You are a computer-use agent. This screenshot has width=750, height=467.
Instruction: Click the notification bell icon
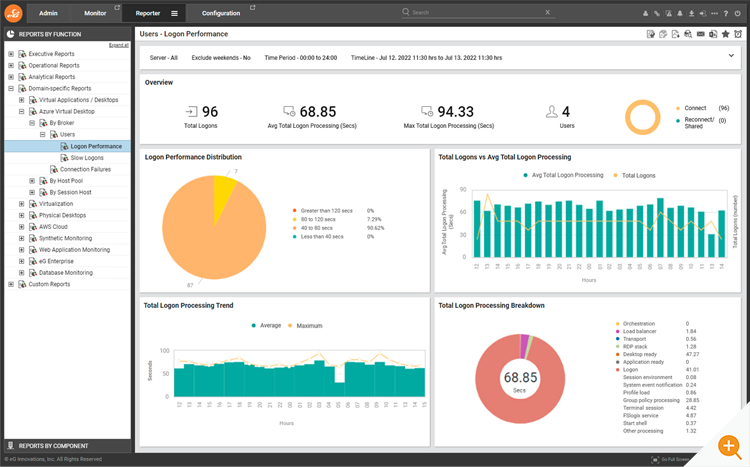[x=680, y=13]
